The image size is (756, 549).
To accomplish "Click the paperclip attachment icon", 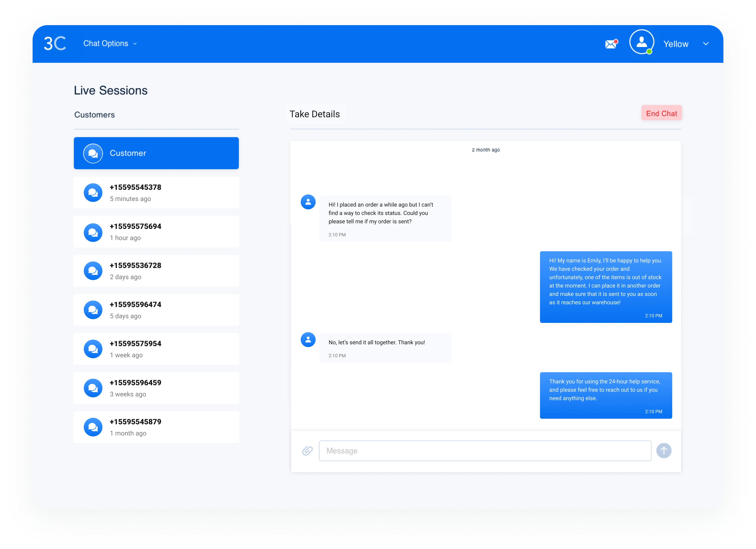I will point(307,451).
